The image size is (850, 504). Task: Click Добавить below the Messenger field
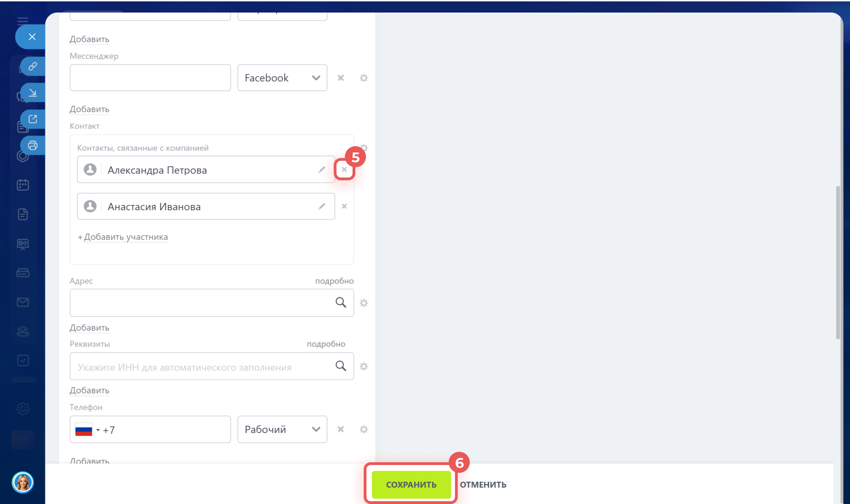click(x=90, y=109)
